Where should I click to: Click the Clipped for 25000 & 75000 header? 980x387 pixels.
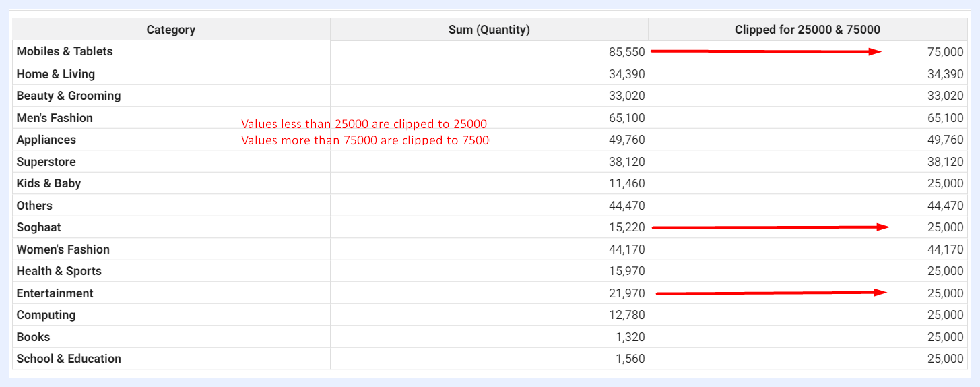808,30
